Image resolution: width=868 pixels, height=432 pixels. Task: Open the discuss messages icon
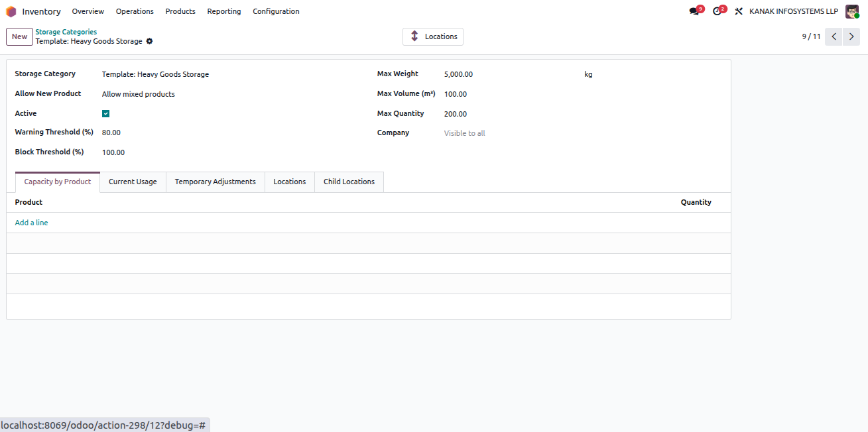coord(694,11)
